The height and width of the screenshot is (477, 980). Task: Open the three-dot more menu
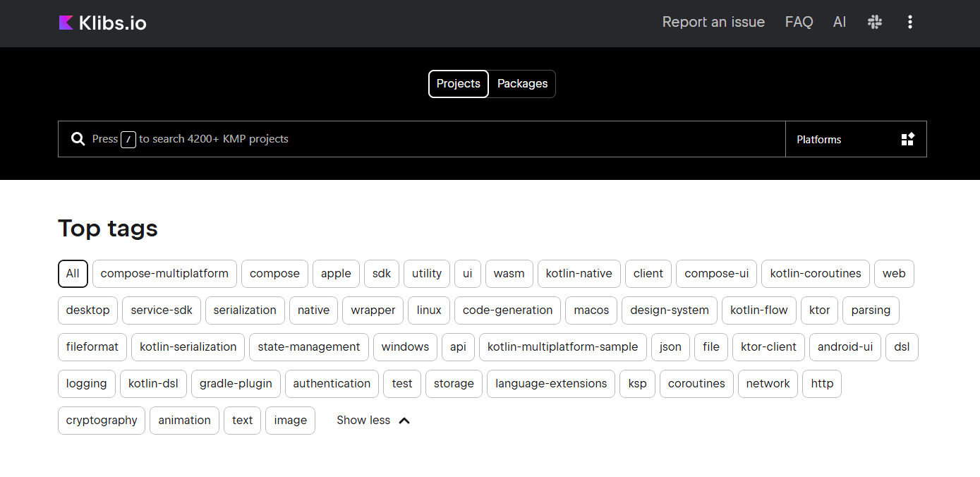(910, 22)
